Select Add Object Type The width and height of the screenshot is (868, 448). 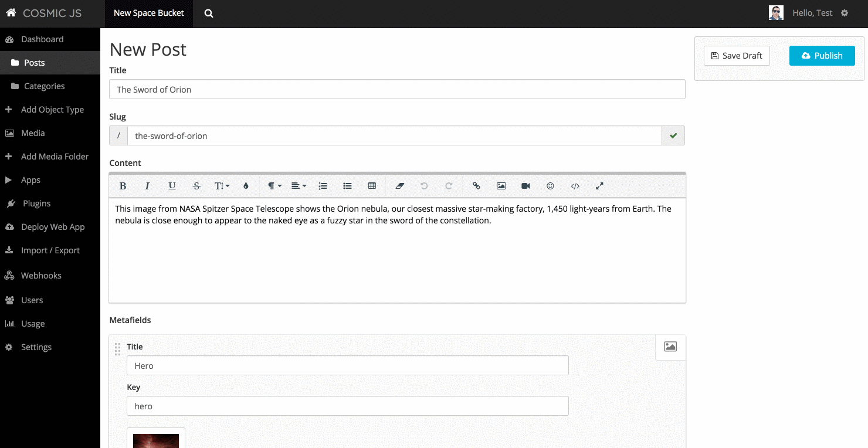pos(50,110)
